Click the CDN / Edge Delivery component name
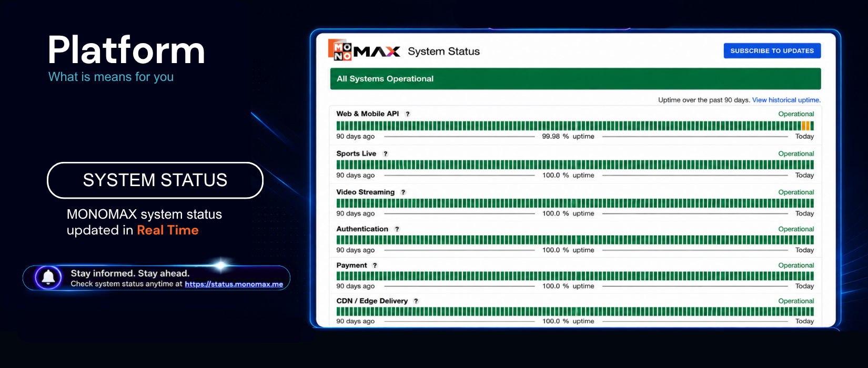Image resolution: width=868 pixels, height=368 pixels. click(372, 301)
